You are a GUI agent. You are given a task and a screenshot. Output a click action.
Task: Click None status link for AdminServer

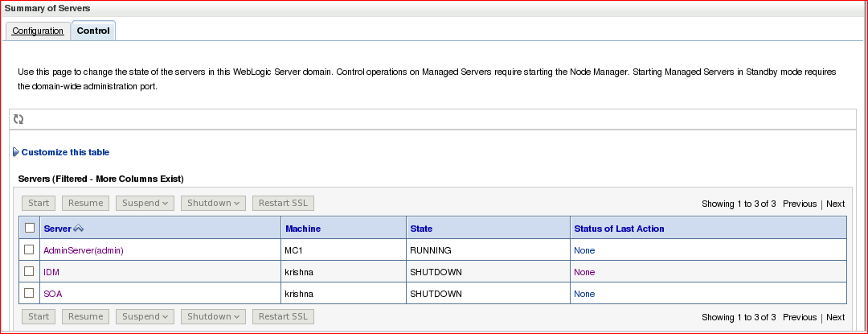pos(584,250)
